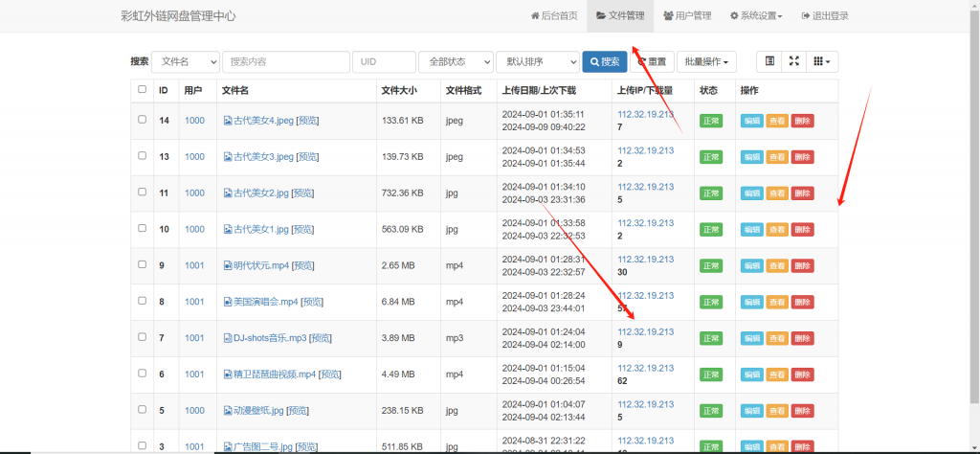This screenshot has width=980, height=454.
Task: Check the checkbox for file ID 14
Action: click(143, 120)
